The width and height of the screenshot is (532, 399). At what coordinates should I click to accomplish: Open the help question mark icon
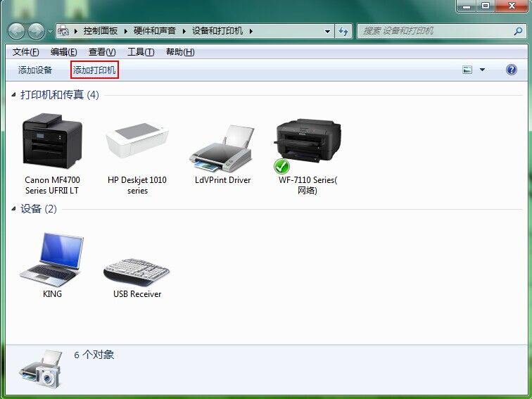tap(512, 70)
